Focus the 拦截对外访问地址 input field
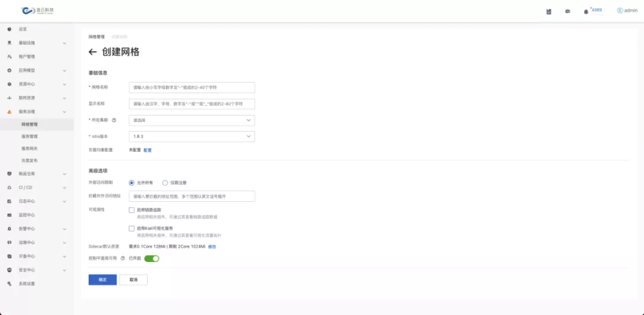Screen dimensions: 644x315 coord(192,197)
